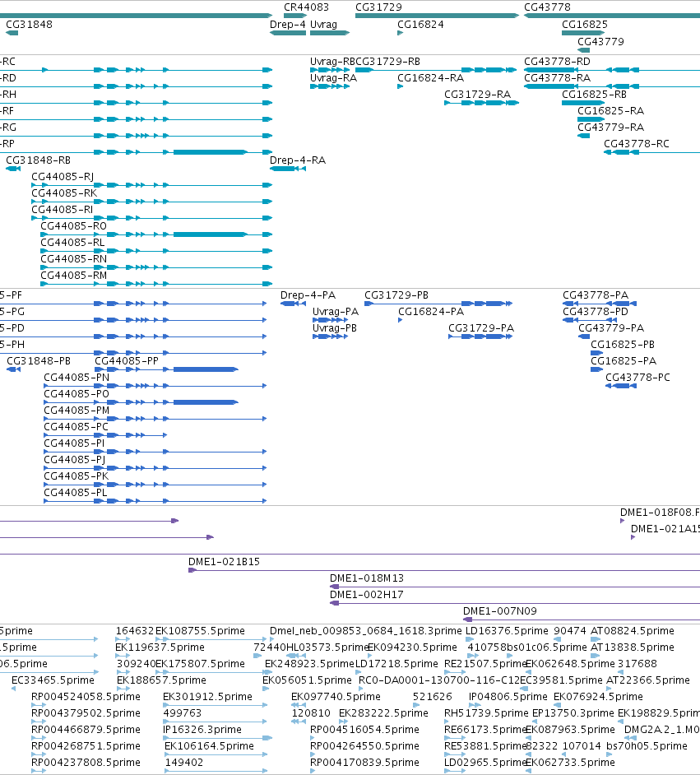Select the CG31848 gene label
Image resolution: width=700 pixels, height=775 pixels.
29,24
